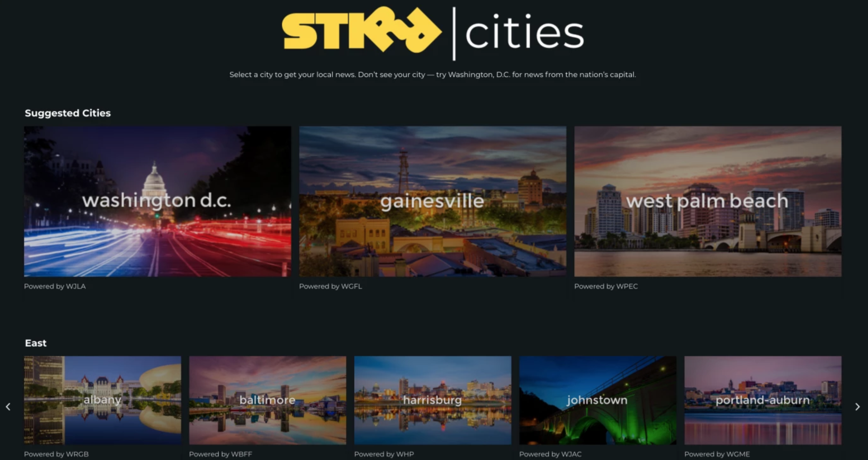Pick the West Palm Beach tile

(707, 201)
